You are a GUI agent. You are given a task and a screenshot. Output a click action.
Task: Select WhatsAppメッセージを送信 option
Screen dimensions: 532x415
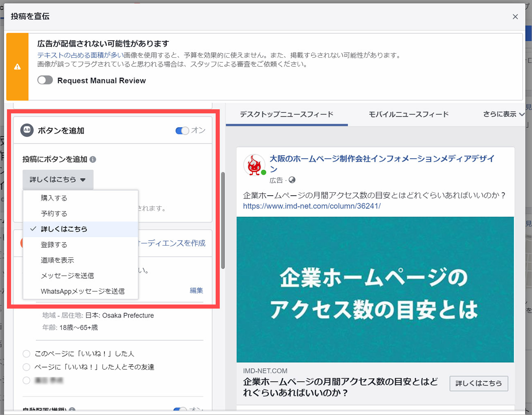click(81, 291)
